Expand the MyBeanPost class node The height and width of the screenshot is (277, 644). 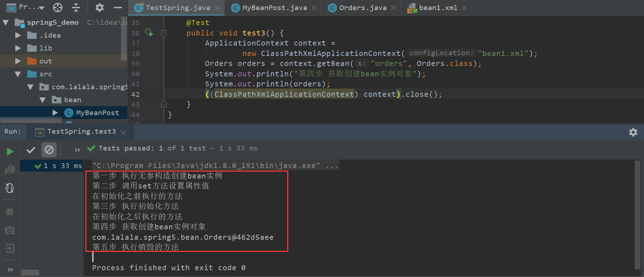click(55, 113)
